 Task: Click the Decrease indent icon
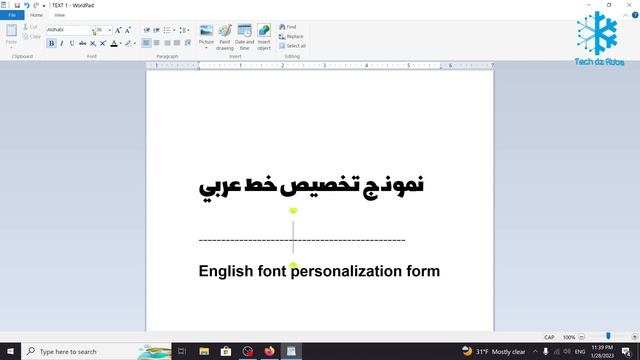147,30
